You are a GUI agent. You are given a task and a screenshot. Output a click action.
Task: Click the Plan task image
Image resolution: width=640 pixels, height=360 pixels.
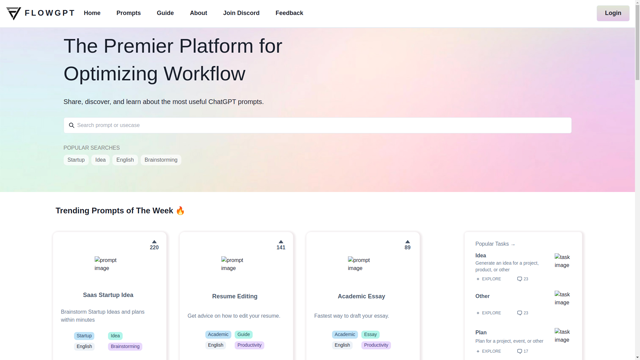(562, 336)
